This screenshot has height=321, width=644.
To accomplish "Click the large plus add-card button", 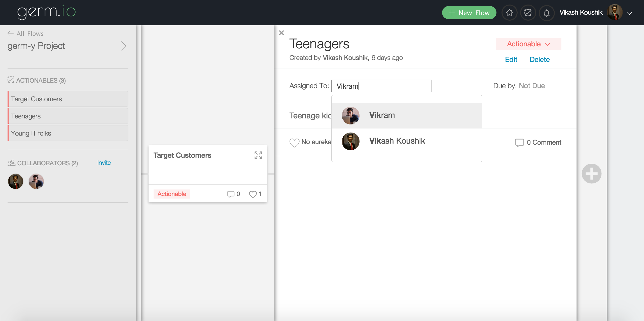I will point(591,174).
